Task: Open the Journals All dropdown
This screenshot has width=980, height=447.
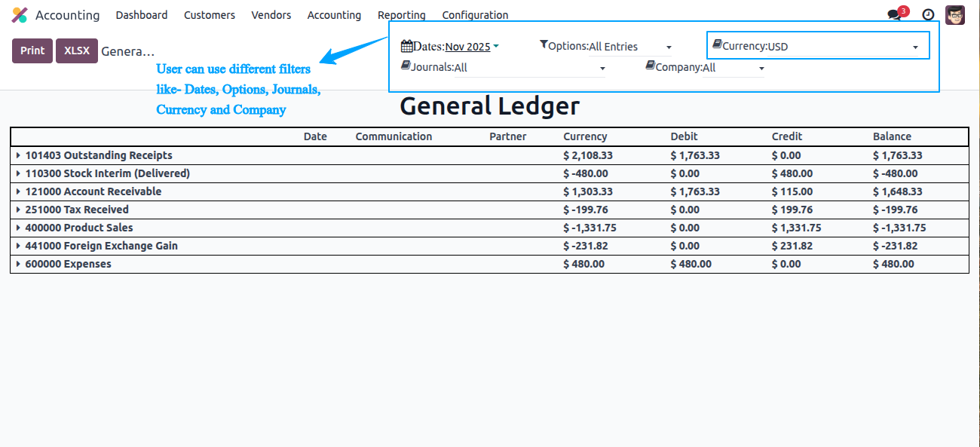Action: point(530,68)
